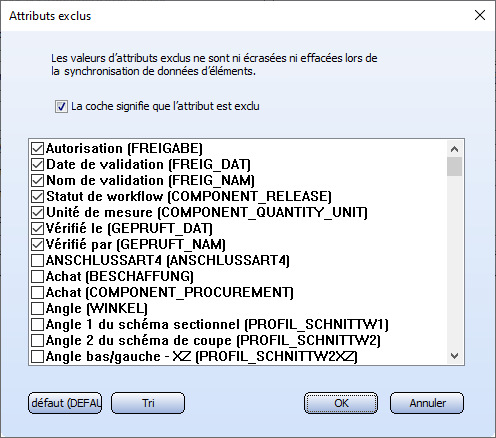Check Achat (BESCHAFFUNG) checkbox
Screen dimensions: 496x438
click(37, 276)
